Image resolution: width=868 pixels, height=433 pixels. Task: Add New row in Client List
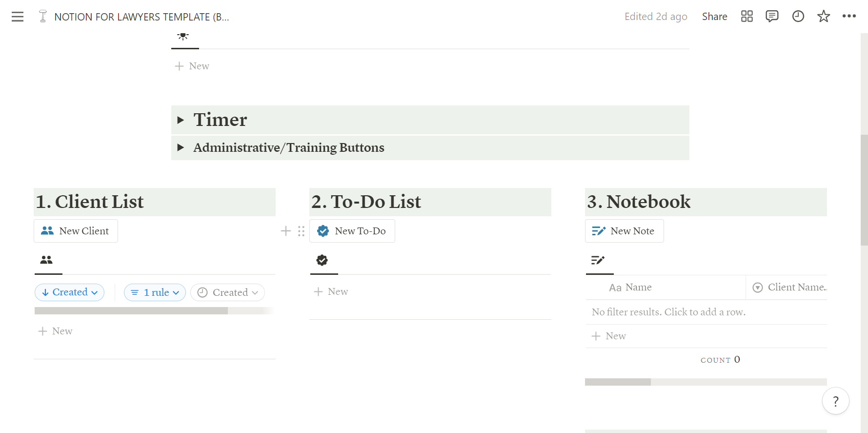click(55, 331)
